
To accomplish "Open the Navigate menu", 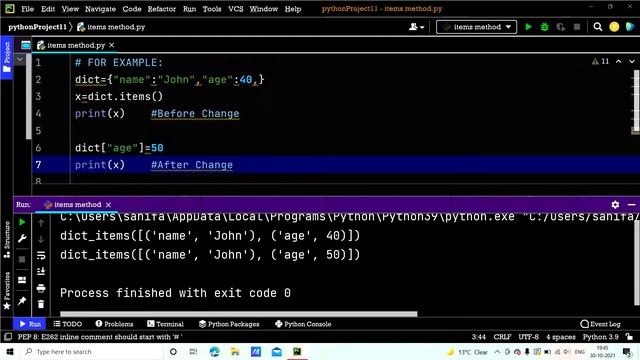I will click(x=100, y=9).
